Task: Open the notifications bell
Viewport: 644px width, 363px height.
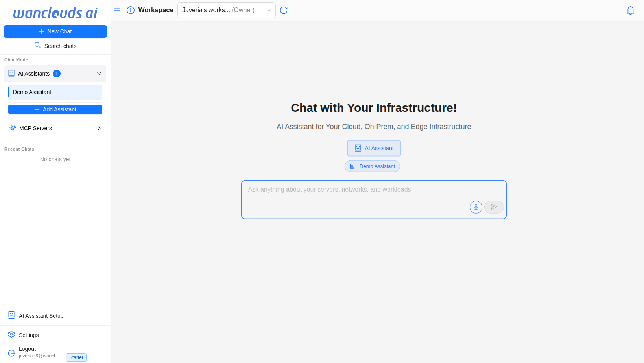Action: tap(630, 10)
